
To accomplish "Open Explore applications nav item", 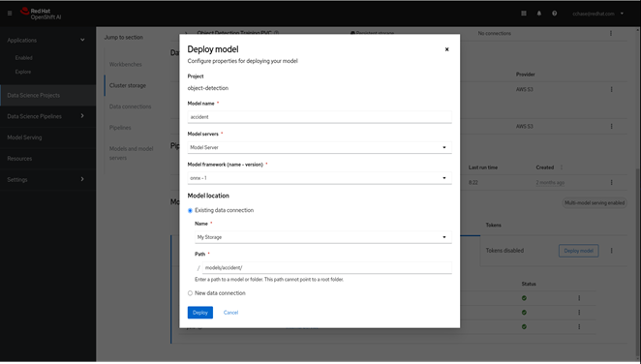I will click(23, 72).
